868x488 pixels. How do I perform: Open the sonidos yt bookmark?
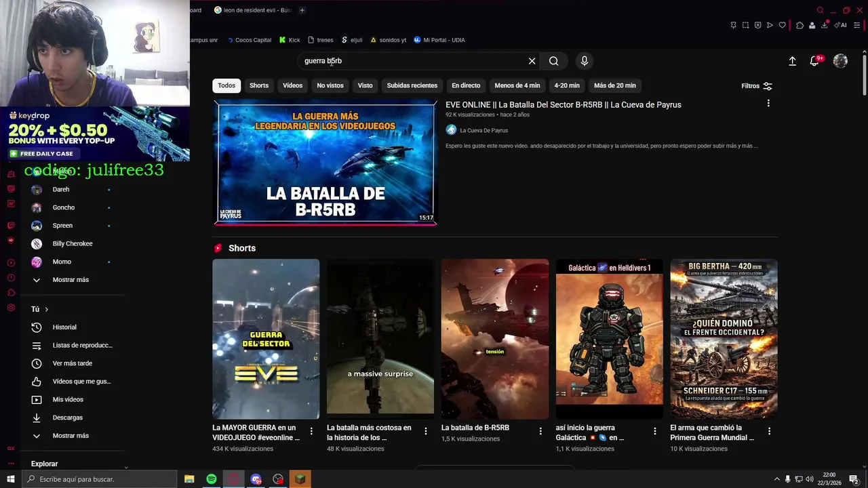coord(388,40)
